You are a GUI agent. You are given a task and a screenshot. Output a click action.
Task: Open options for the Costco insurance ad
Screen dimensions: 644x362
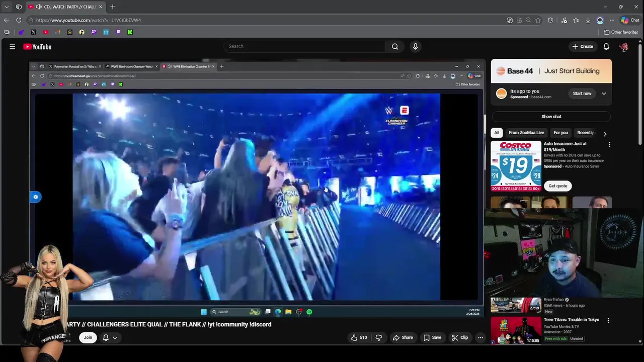609,144
